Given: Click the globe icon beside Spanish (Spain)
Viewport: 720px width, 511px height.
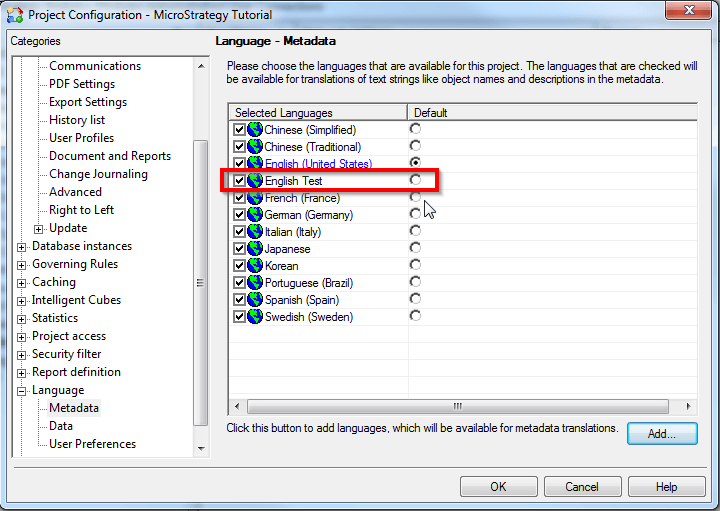Looking at the screenshot, I should [x=255, y=299].
